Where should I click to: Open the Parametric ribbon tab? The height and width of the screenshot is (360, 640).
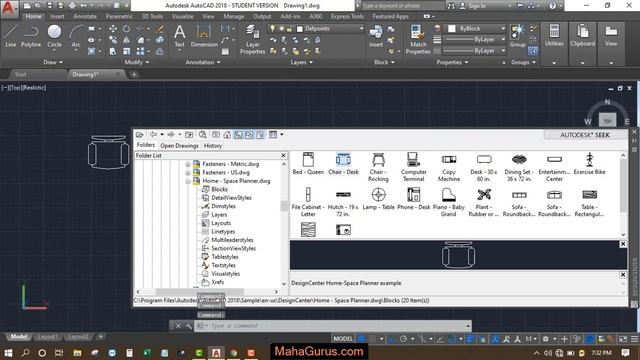point(119,16)
